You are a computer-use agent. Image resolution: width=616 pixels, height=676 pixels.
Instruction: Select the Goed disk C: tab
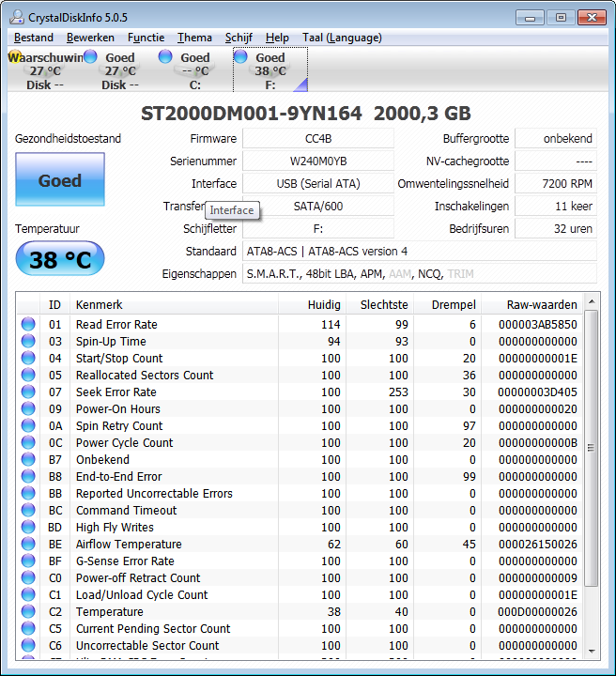(x=195, y=70)
